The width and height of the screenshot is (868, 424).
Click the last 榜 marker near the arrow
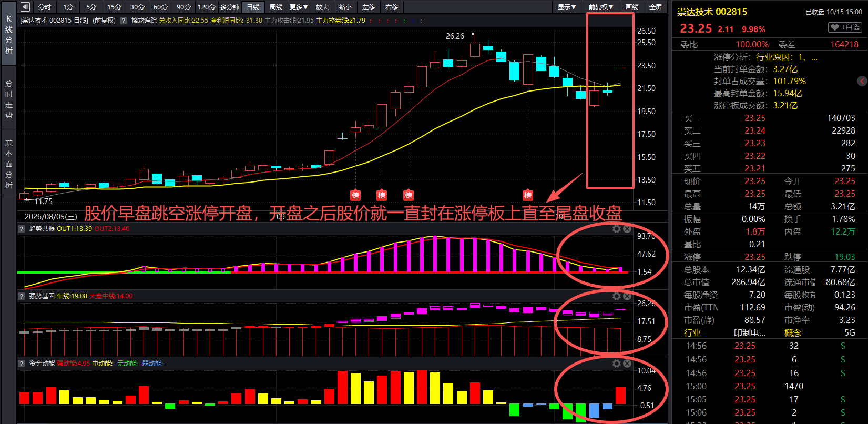pos(528,195)
